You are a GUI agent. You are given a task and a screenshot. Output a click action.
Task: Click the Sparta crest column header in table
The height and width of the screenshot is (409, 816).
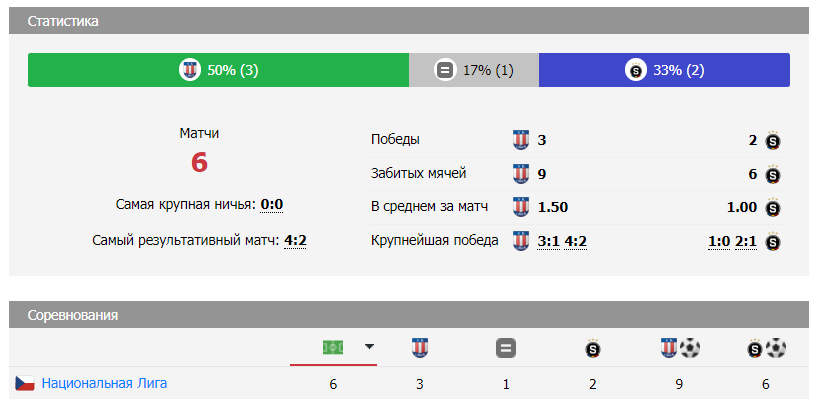coord(592,349)
